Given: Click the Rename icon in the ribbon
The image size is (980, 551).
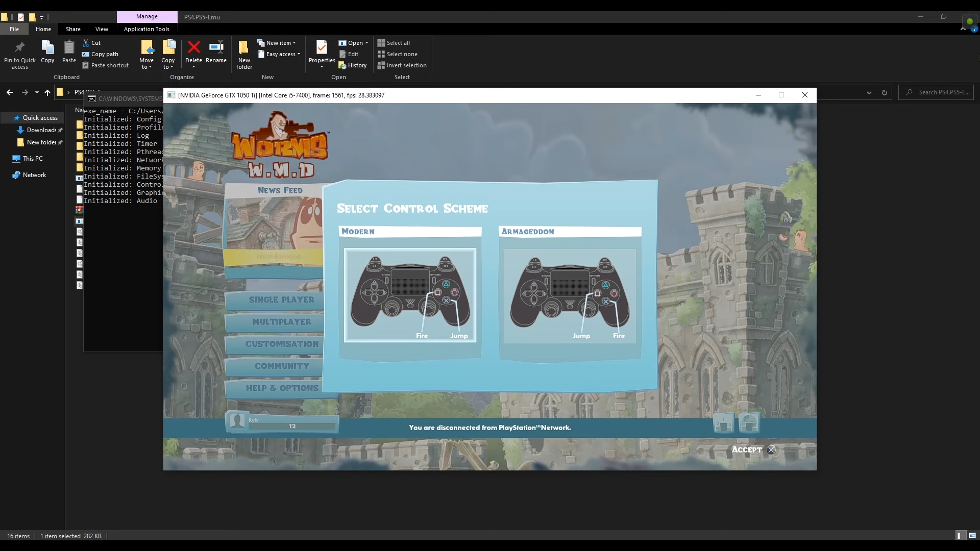Looking at the screenshot, I should 216,52.
